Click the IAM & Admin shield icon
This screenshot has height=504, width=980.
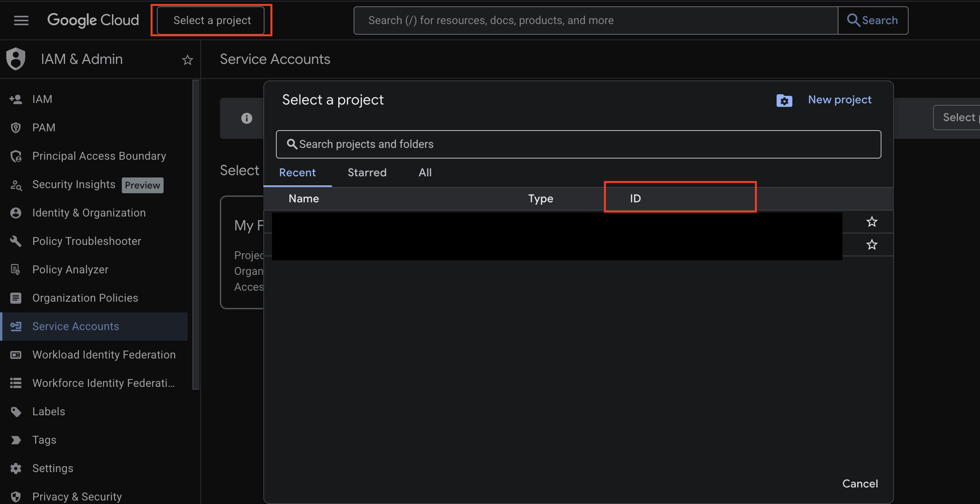coord(16,59)
